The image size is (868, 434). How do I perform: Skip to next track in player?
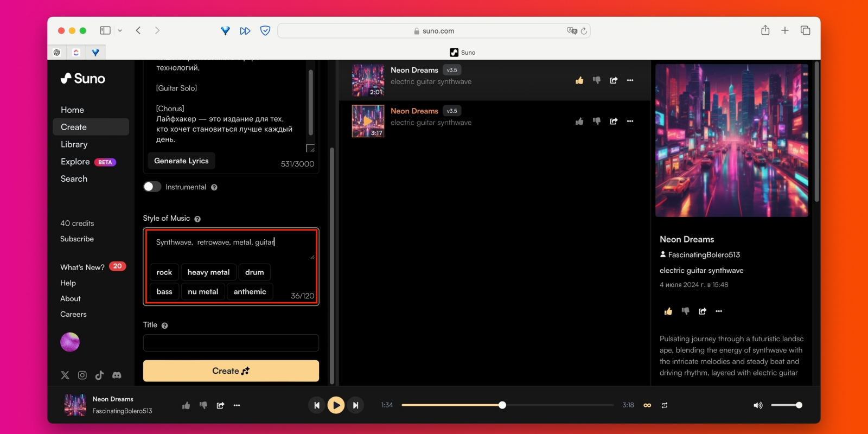coord(355,405)
